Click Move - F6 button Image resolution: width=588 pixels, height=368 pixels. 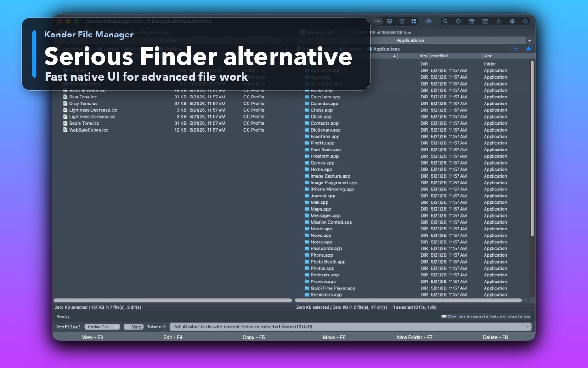334,337
